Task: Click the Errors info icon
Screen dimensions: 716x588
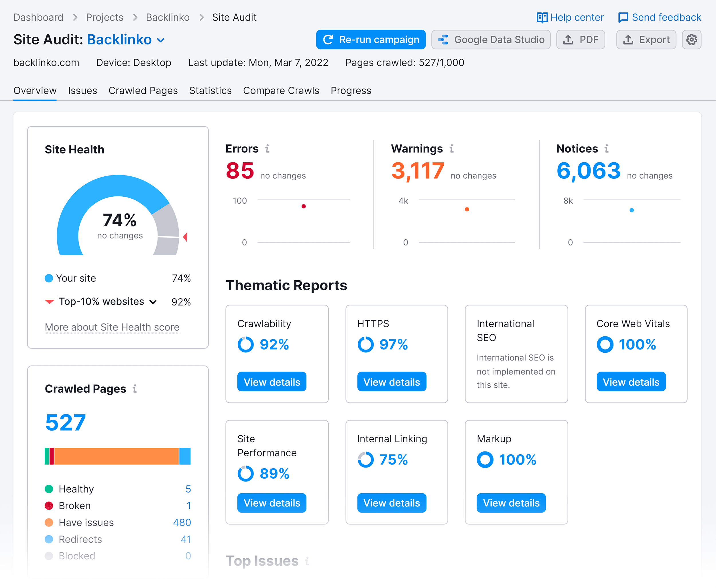Action: click(267, 149)
